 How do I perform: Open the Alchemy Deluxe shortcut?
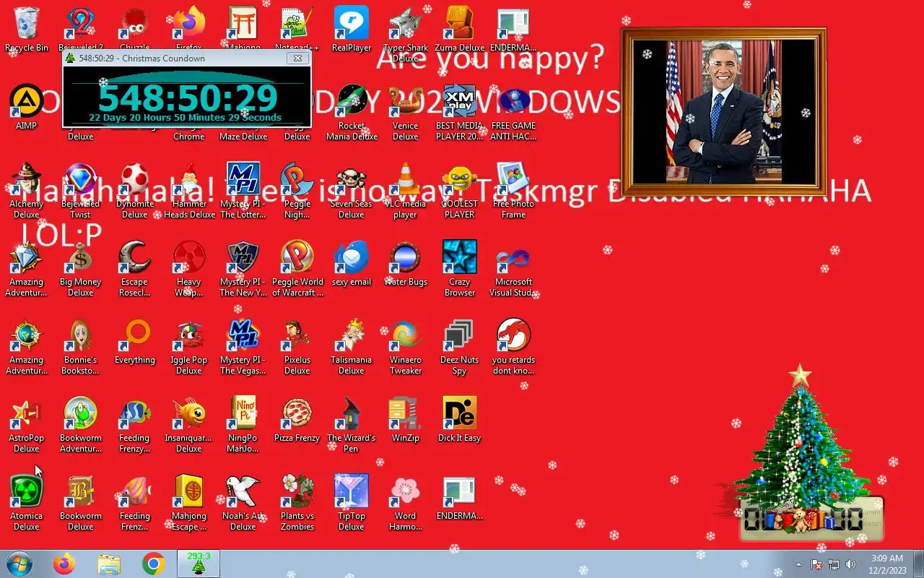27,190
